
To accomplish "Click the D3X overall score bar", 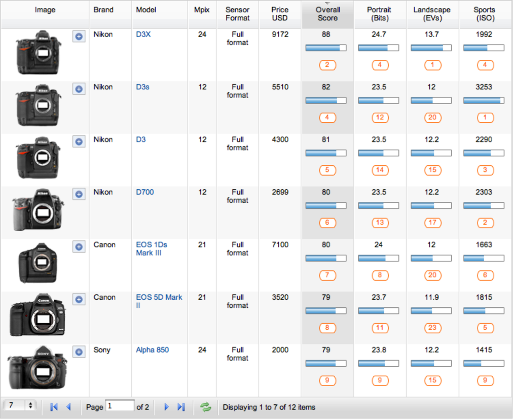I will pos(326,48).
